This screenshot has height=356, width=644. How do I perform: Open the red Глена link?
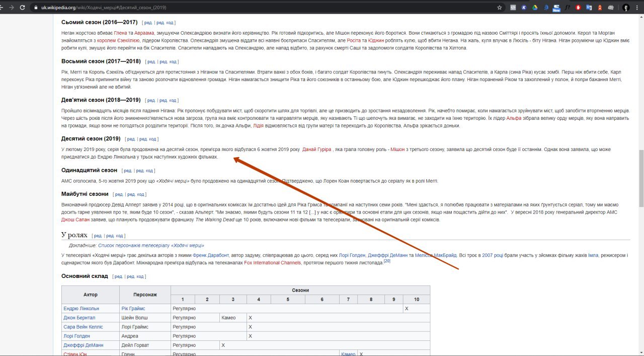click(x=120, y=33)
